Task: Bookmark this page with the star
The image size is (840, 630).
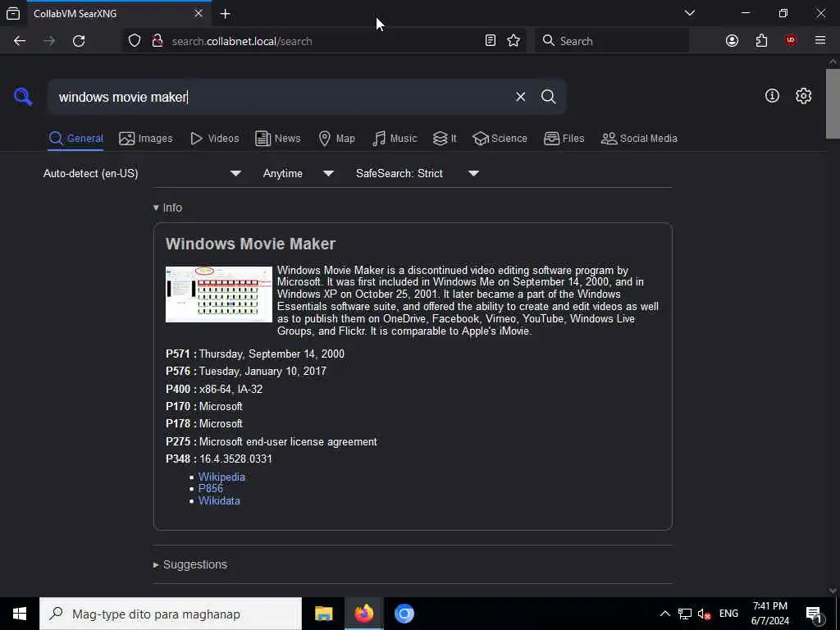Action: tap(514, 41)
